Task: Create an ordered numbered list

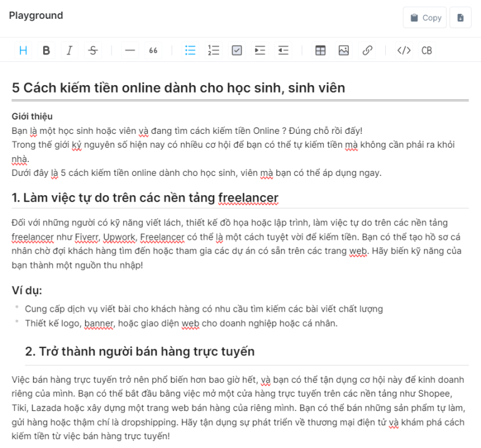Action: (214, 50)
